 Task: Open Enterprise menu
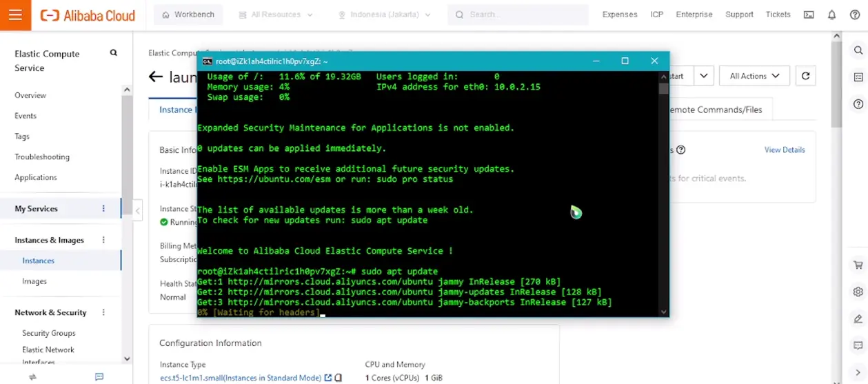point(694,14)
